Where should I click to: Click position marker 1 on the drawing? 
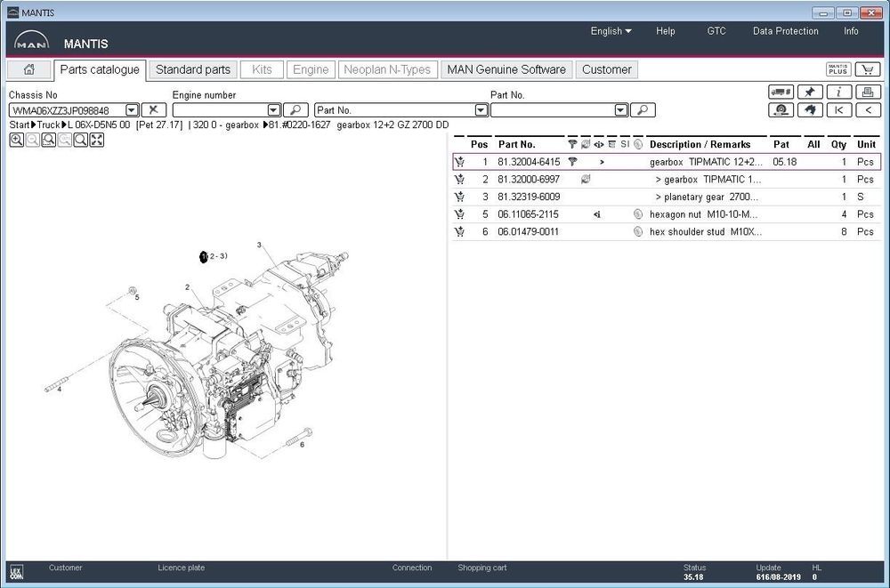[x=204, y=257]
